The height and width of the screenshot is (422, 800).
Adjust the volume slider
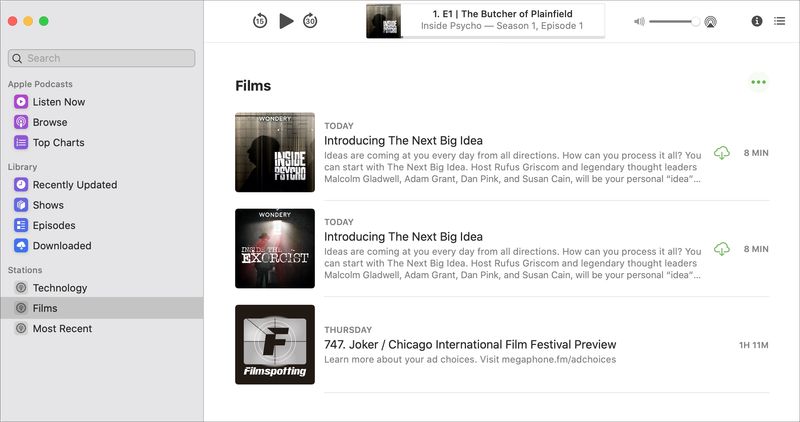(x=674, y=21)
